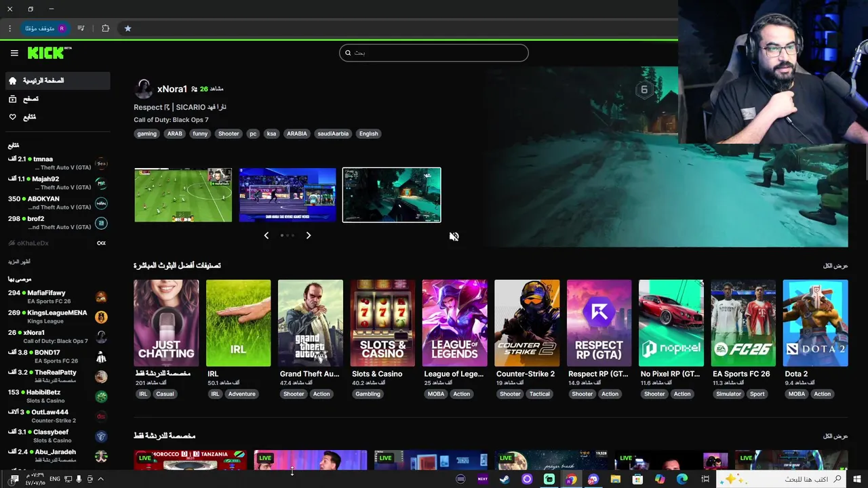868x488 pixels.
Task: Select the football pitch stream thumbnail
Action: (183, 195)
